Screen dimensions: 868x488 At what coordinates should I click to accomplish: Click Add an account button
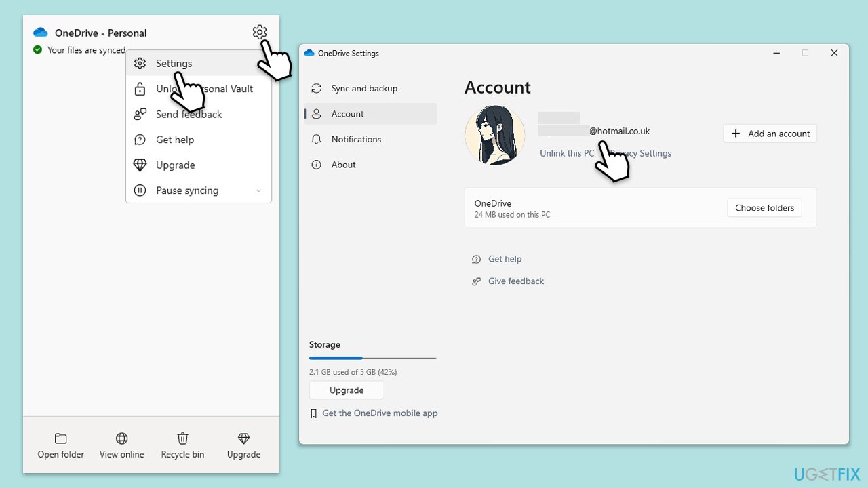(x=770, y=134)
